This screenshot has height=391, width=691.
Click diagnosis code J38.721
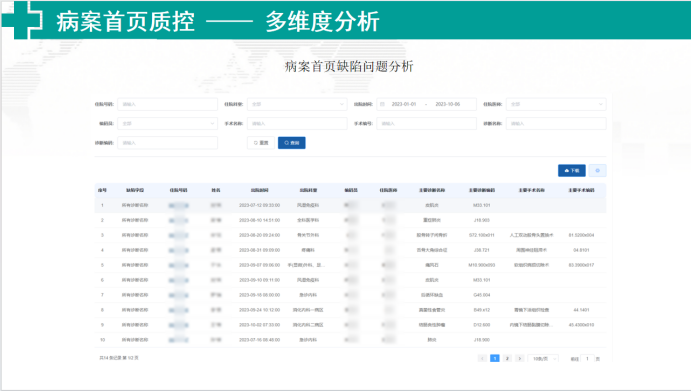[482, 250]
